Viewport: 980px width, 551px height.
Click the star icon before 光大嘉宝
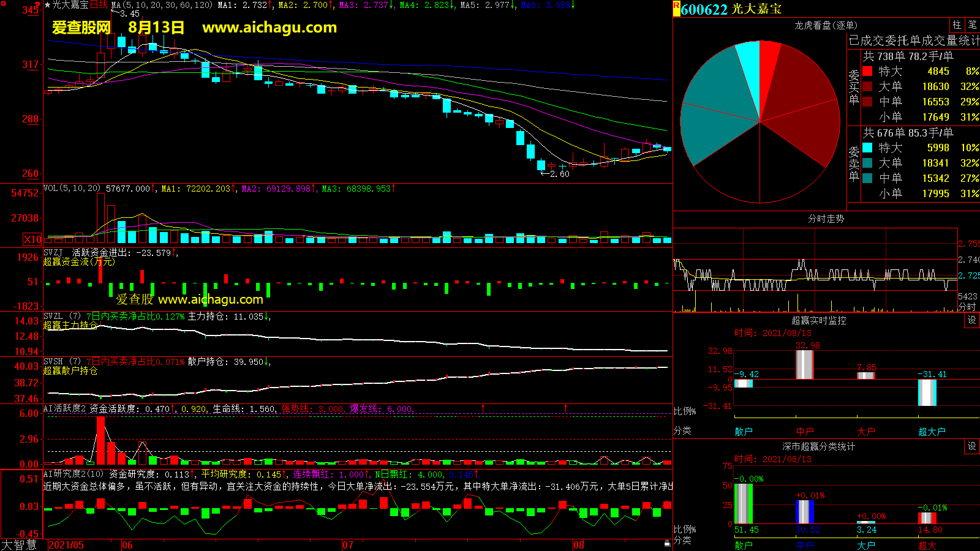[x=48, y=5]
